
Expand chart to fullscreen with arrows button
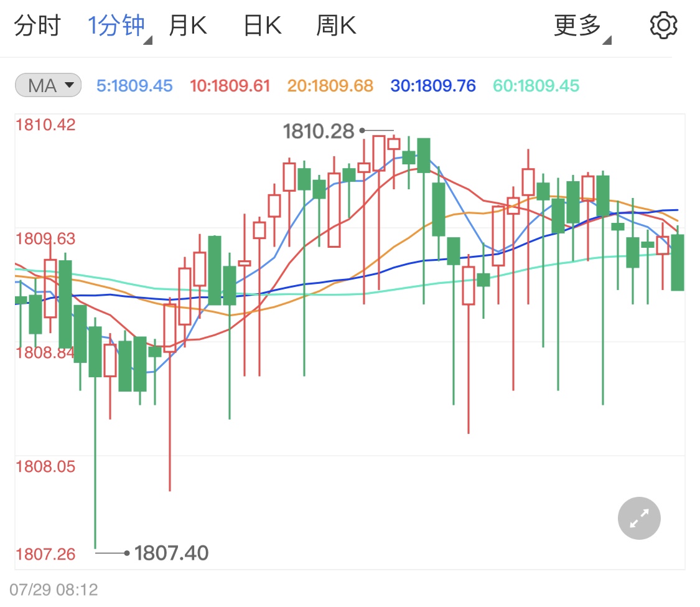click(x=639, y=518)
